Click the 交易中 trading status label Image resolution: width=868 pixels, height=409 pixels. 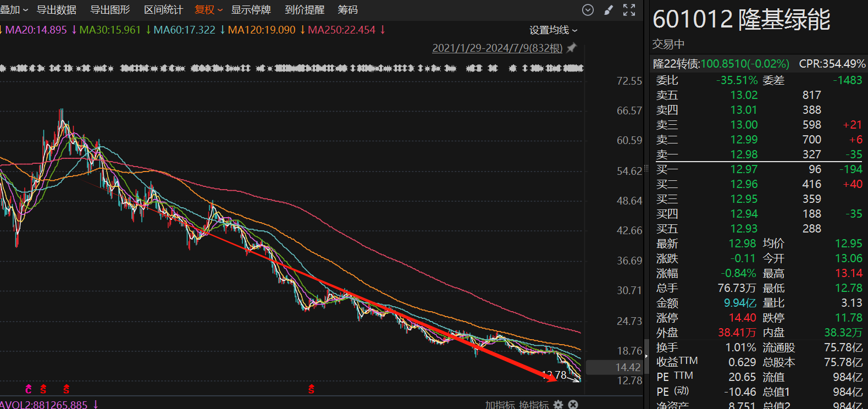pos(668,44)
